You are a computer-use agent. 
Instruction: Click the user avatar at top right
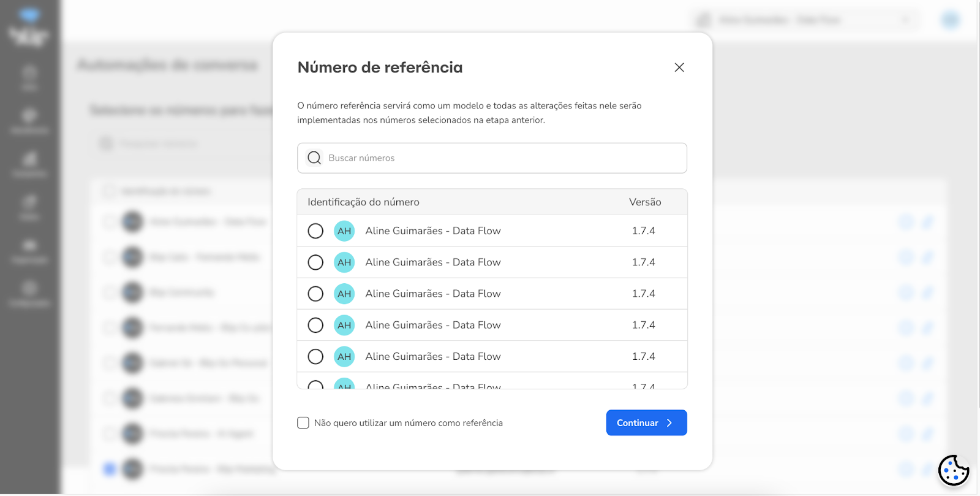[x=950, y=20]
